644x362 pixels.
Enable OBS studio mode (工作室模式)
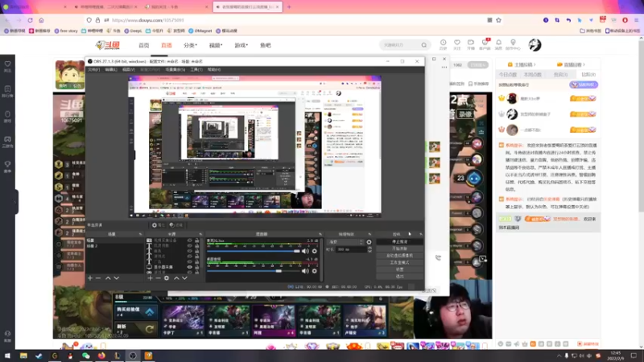399,263
